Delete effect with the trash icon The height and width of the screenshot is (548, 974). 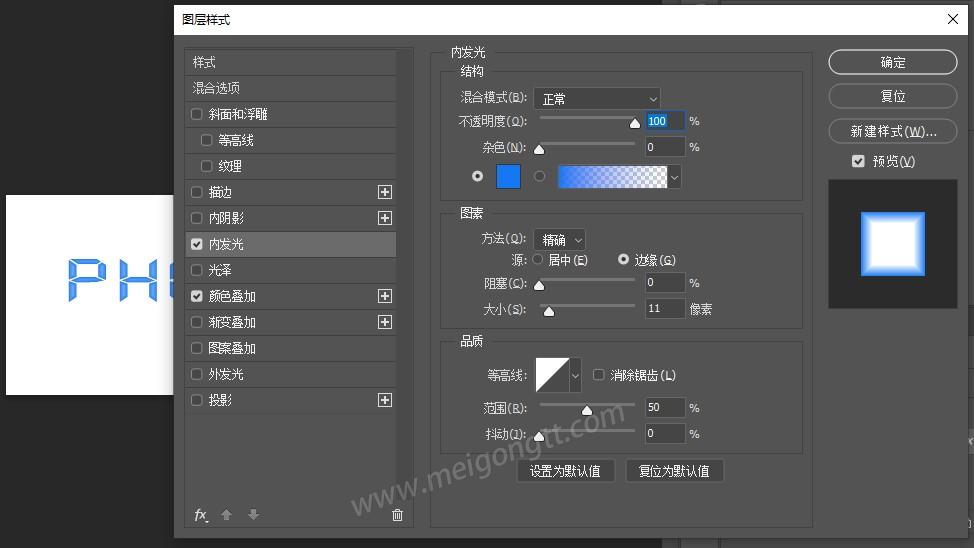pos(398,514)
